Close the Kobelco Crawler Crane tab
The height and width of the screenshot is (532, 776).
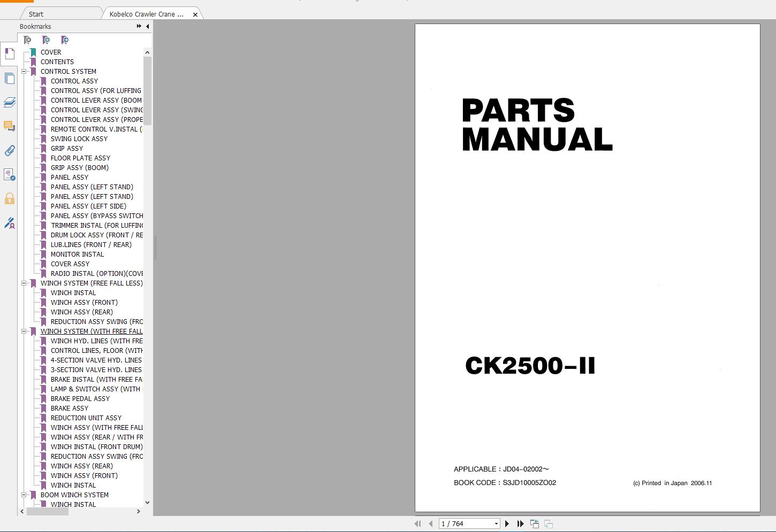195,14
